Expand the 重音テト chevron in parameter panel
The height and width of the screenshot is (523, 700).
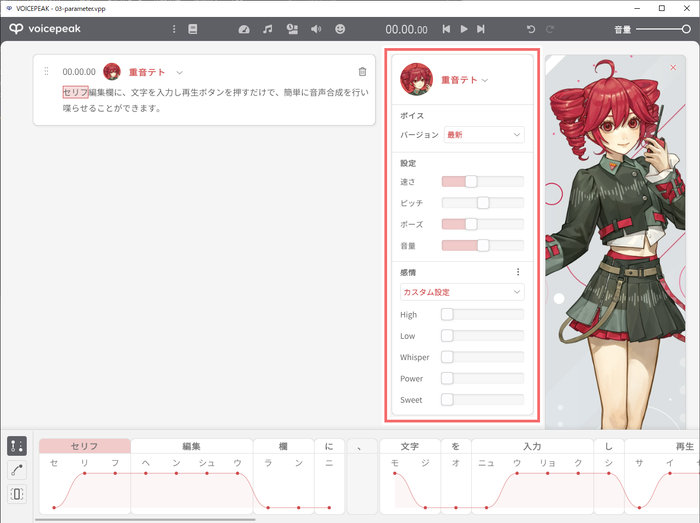[485, 80]
